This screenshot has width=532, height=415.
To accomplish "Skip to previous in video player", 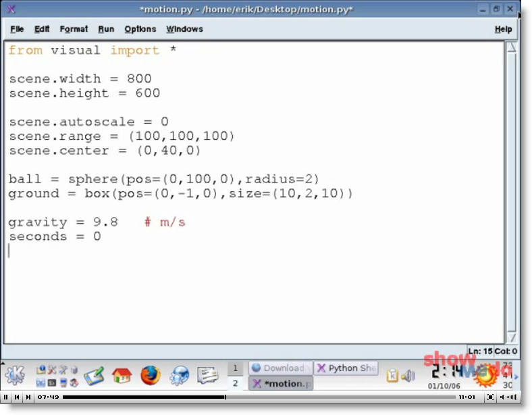I will 17,397.
